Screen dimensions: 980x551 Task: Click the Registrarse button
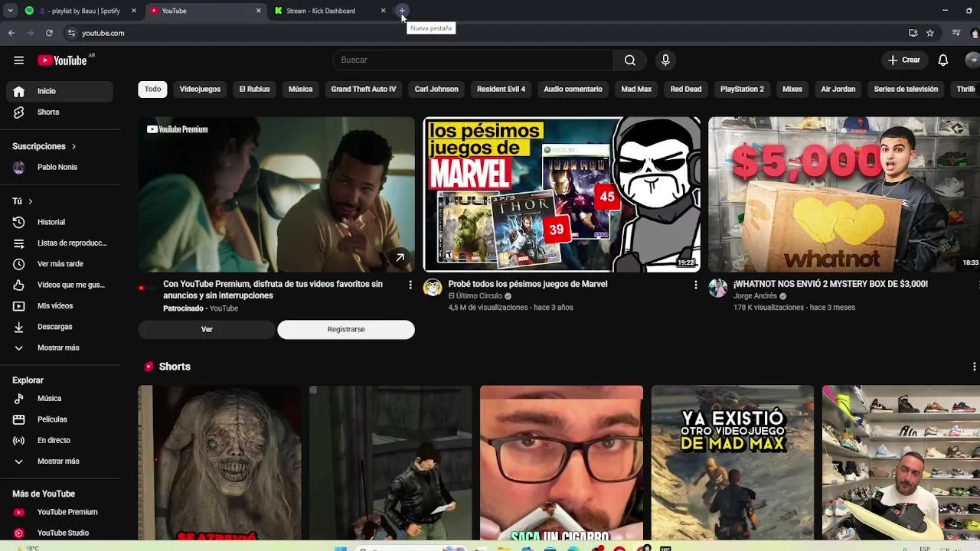tap(346, 329)
